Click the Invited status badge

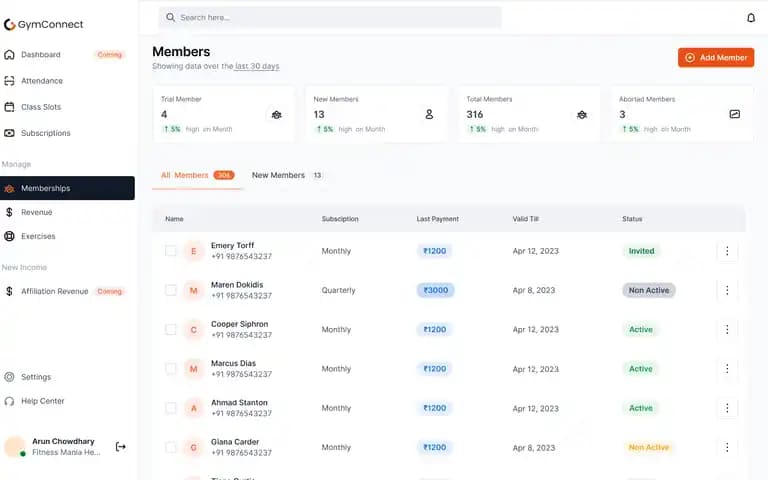pos(641,251)
